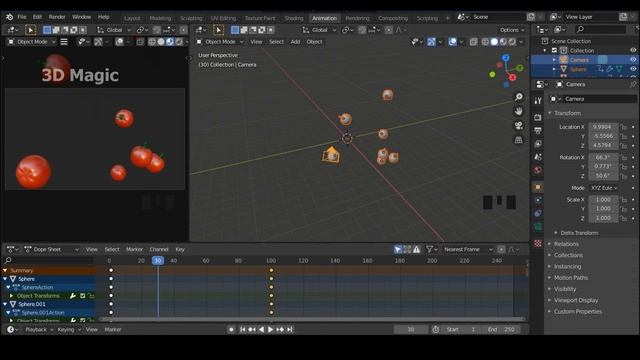Select the 3D cursor at world origin
Screen dimensions: 640x360
[x=347, y=138]
